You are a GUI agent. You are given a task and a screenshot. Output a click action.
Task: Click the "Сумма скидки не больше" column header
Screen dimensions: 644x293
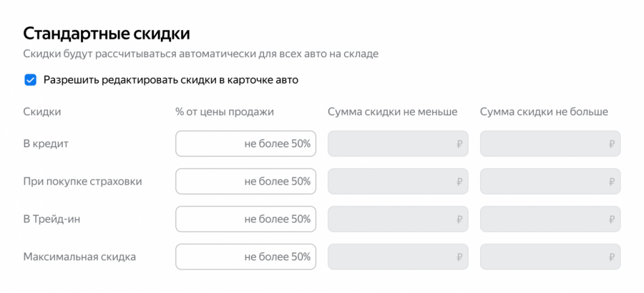544,111
